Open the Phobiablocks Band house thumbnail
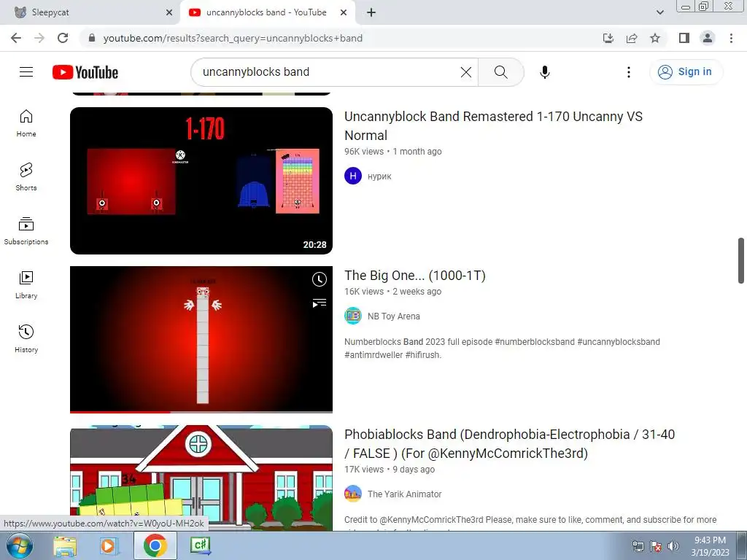 point(201,478)
